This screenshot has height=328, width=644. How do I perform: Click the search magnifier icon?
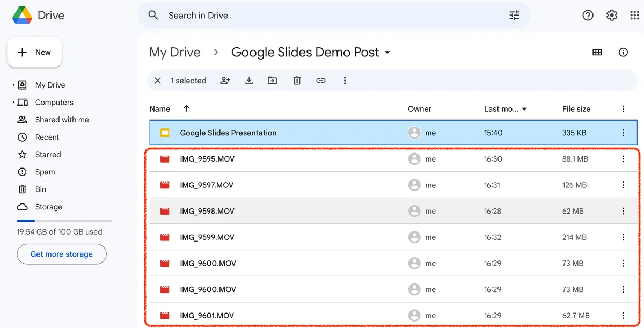tap(153, 16)
